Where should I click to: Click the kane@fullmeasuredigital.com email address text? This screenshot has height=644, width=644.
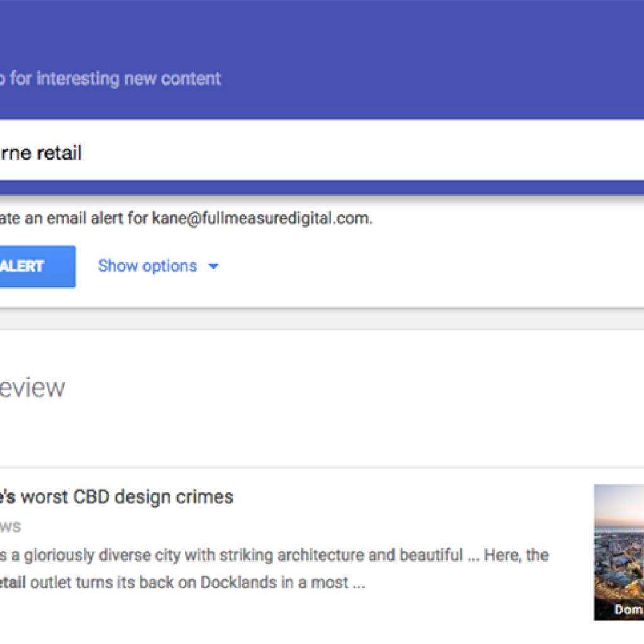[262, 219]
